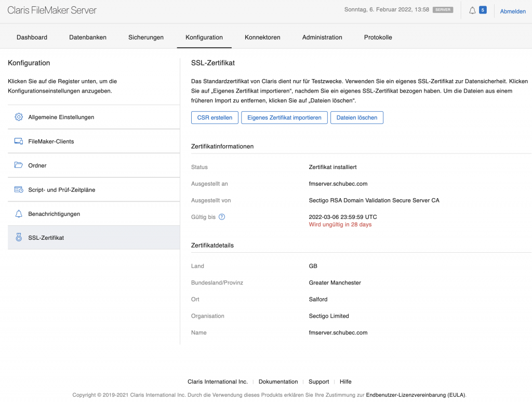Open the Support footer link
The image size is (532, 402).
tap(319, 382)
